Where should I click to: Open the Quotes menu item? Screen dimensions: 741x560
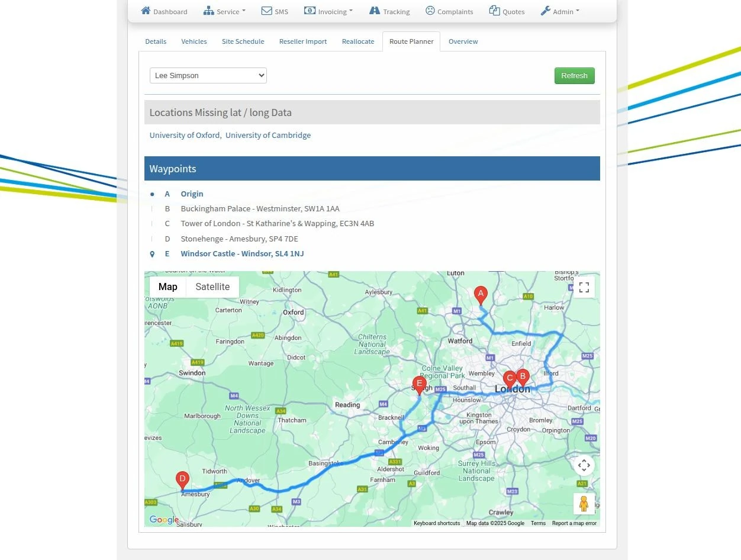click(x=507, y=11)
